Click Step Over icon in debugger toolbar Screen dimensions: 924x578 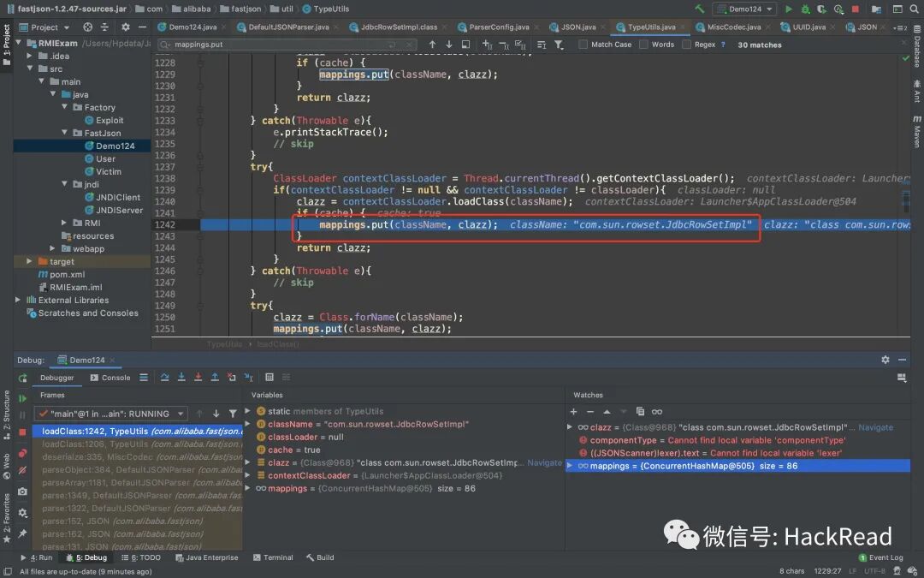coord(164,378)
